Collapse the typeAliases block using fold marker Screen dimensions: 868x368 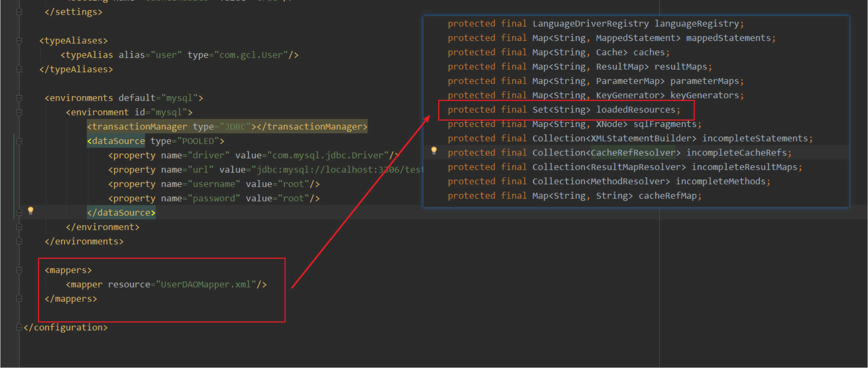19,41
